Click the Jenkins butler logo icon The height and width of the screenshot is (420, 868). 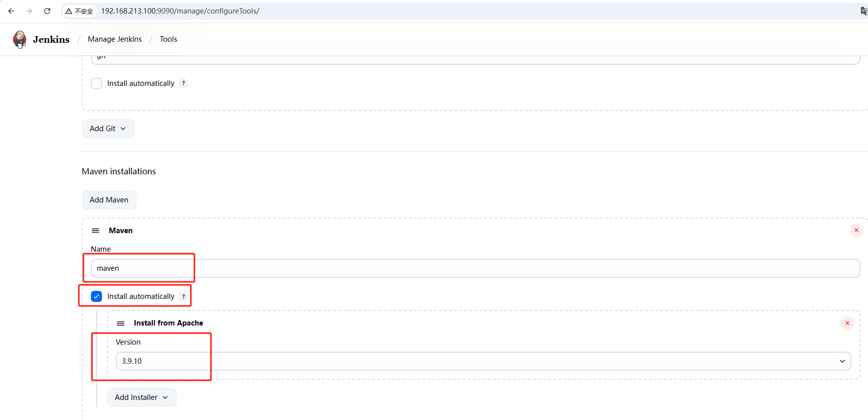tap(20, 39)
